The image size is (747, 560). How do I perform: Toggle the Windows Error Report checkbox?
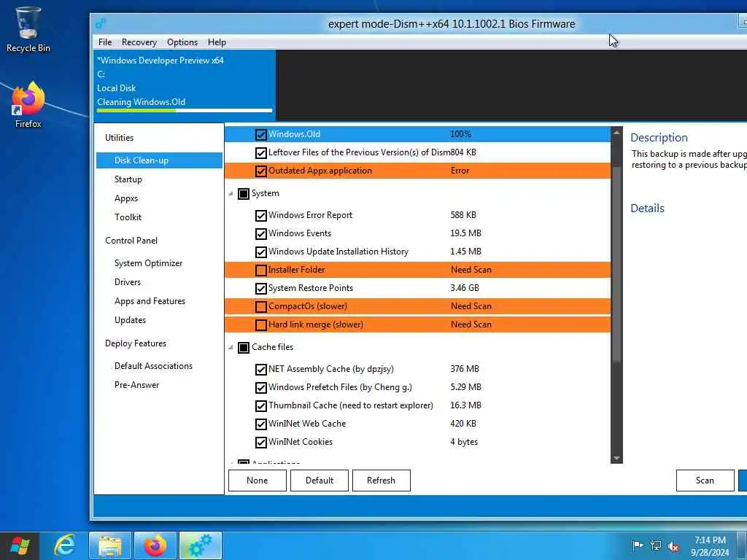[x=260, y=216]
